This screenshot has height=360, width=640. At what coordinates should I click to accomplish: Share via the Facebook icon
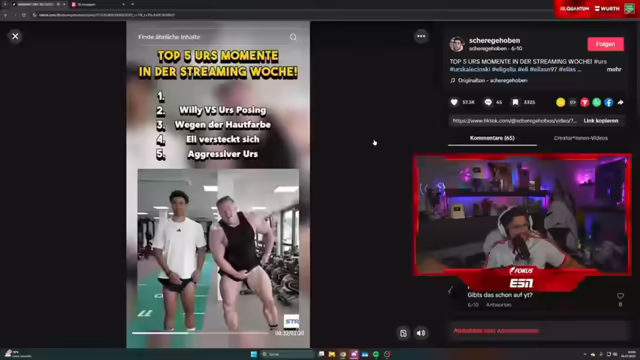pyautogui.click(x=609, y=102)
